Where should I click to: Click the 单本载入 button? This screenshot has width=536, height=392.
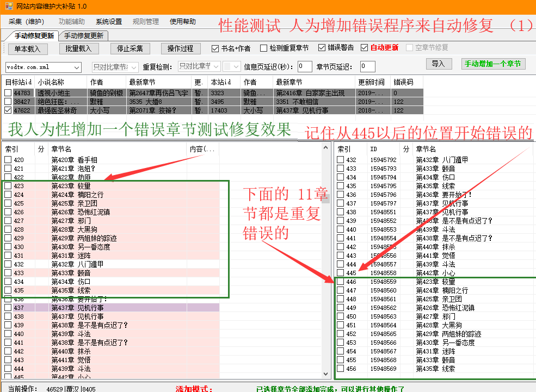point(28,48)
